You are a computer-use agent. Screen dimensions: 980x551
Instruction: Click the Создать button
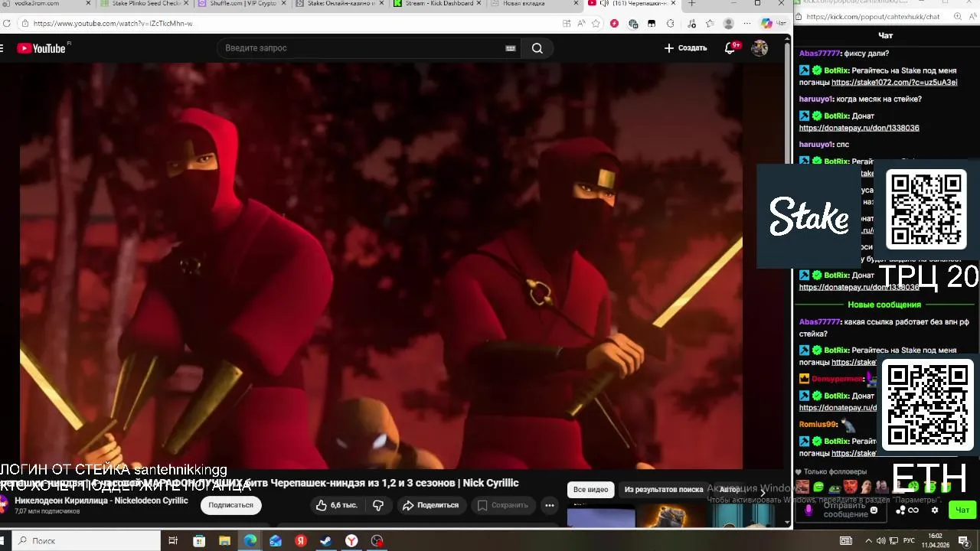tap(685, 48)
